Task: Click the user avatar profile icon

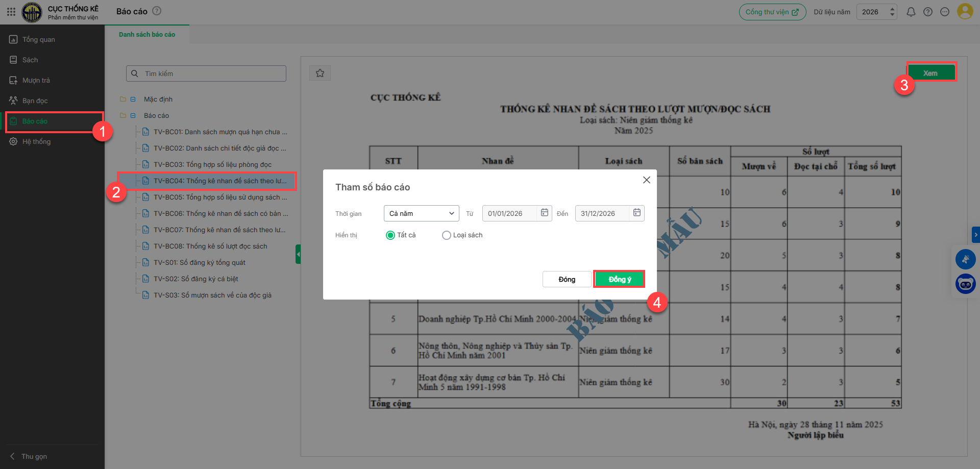Action: click(x=965, y=11)
